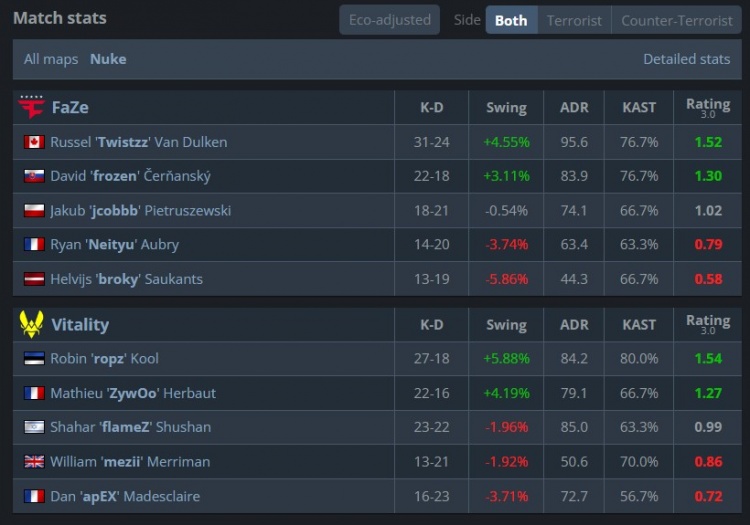Image resolution: width=750 pixels, height=525 pixels.
Task: Open Russel 'Twistzz' Van Dulken's profile
Action: pyautogui.click(x=139, y=142)
